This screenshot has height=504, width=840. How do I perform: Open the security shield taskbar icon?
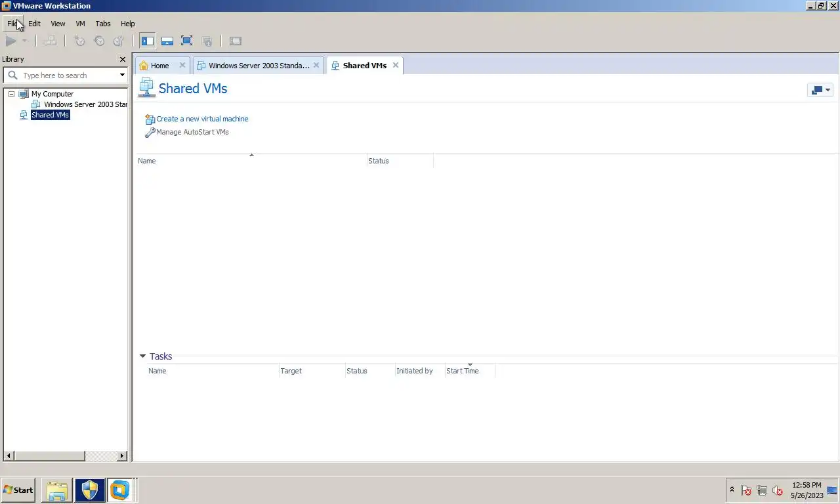click(89, 490)
